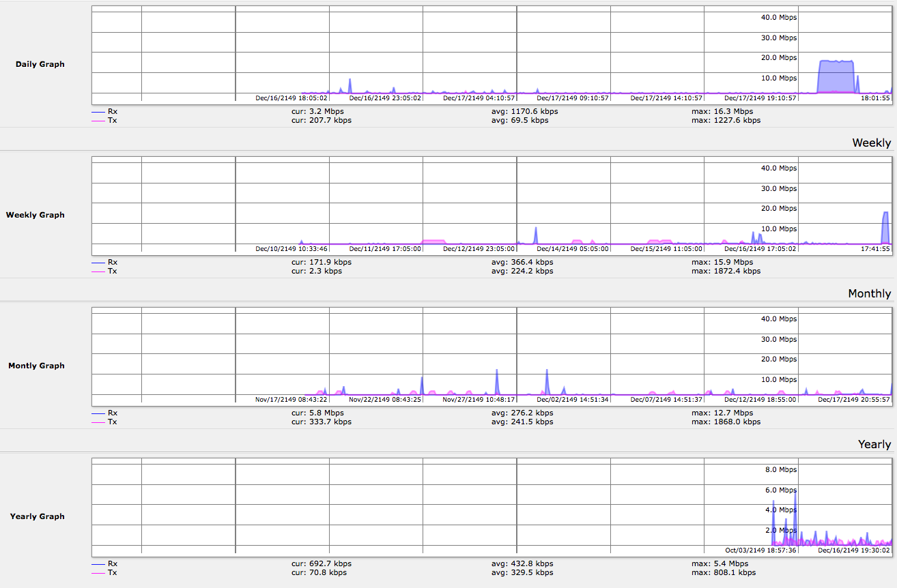Click the Dec/17/2149 09:10:57 axis timestamp
This screenshot has height=588, width=897.
(572, 98)
